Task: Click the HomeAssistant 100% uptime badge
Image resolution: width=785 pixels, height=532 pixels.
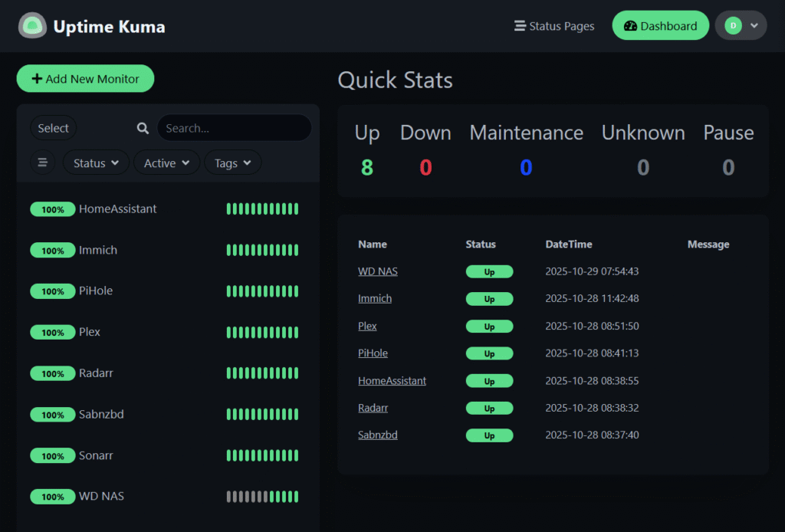Action: click(x=52, y=209)
